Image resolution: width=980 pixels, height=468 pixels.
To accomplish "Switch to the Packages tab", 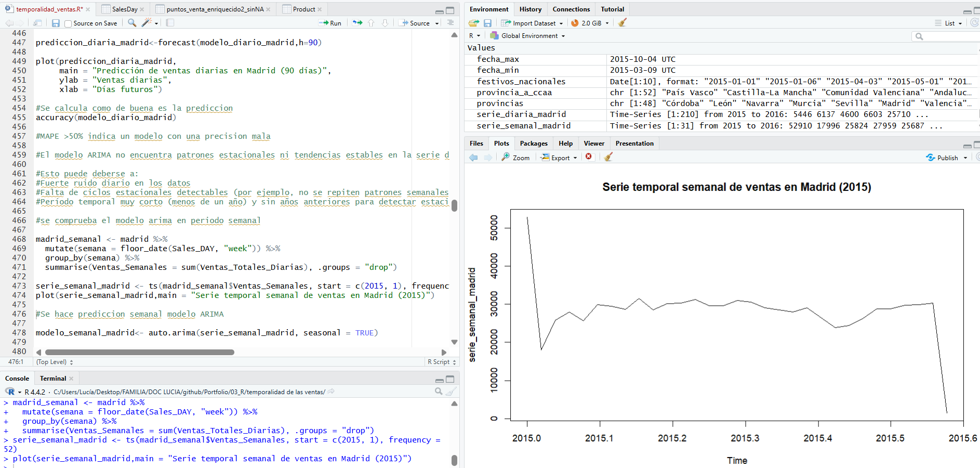I will point(534,144).
